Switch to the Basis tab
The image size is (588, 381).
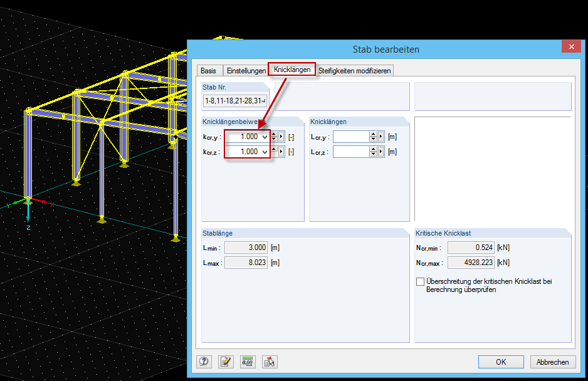coord(209,70)
